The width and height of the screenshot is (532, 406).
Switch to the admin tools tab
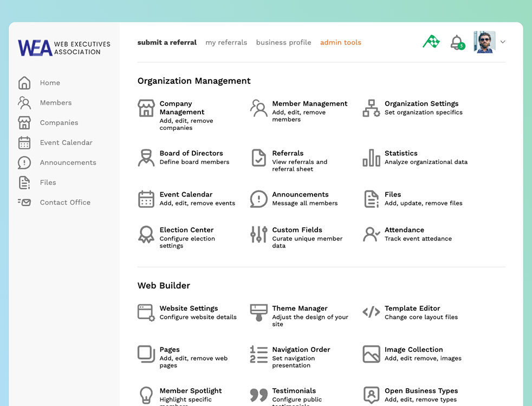pyautogui.click(x=340, y=42)
